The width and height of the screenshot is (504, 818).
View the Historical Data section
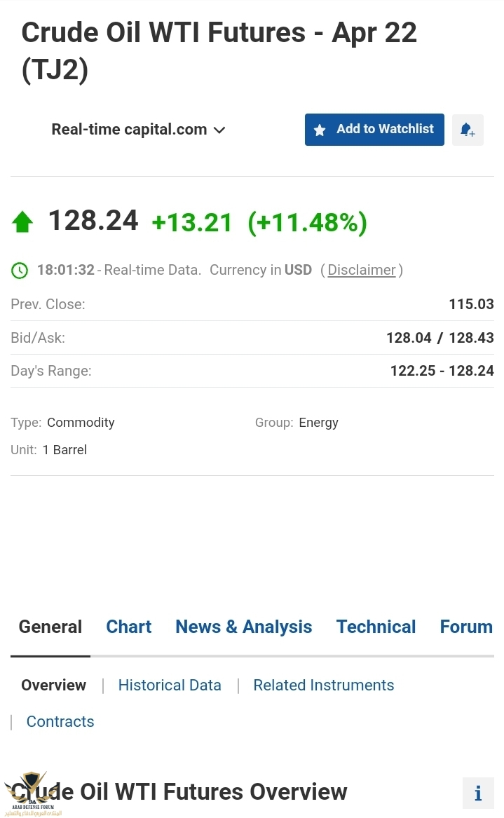coord(170,685)
